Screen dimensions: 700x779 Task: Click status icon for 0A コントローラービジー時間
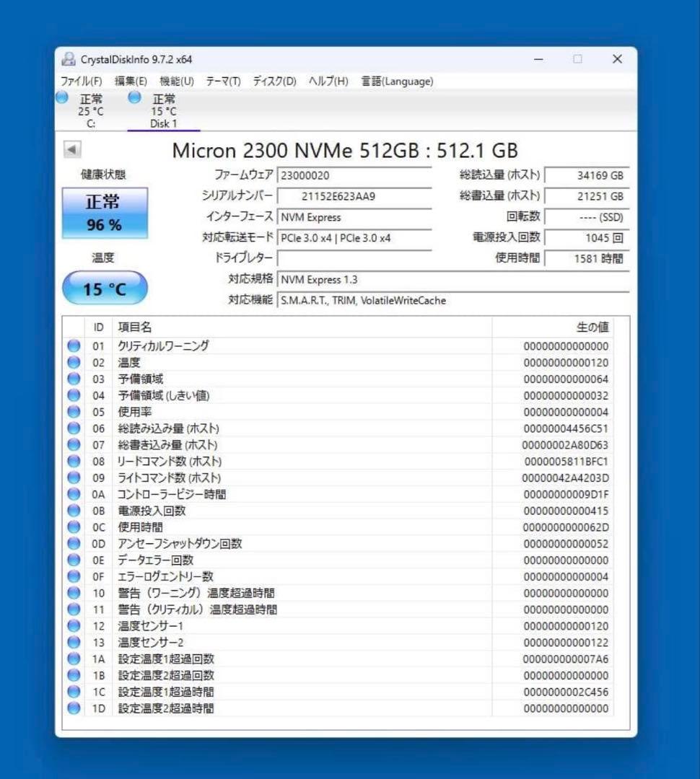pyautogui.click(x=74, y=494)
